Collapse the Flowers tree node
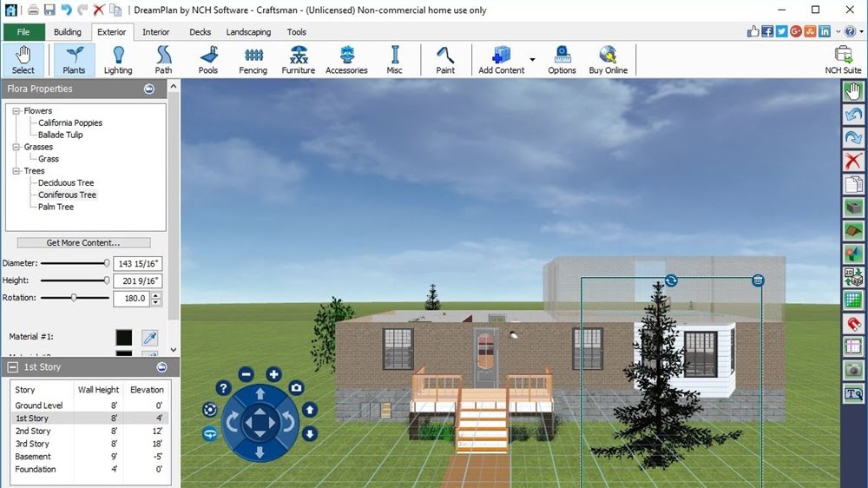The image size is (868, 488). coord(16,111)
